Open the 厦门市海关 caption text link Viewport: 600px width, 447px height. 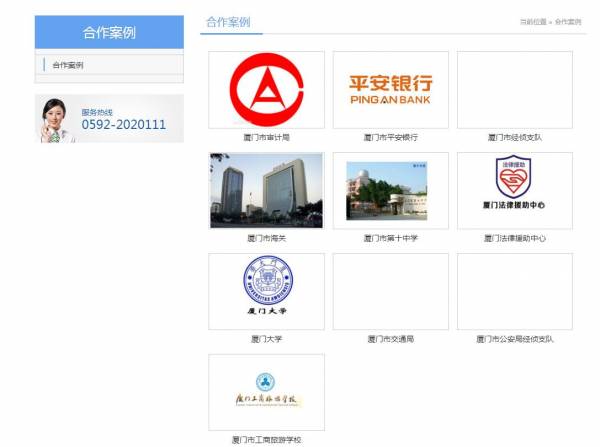(266, 238)
